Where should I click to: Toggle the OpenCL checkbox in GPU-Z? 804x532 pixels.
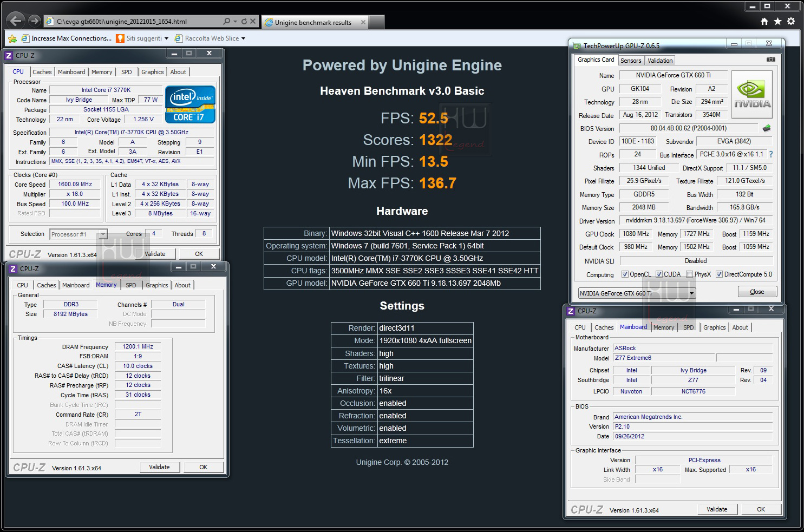click(625, 274)
